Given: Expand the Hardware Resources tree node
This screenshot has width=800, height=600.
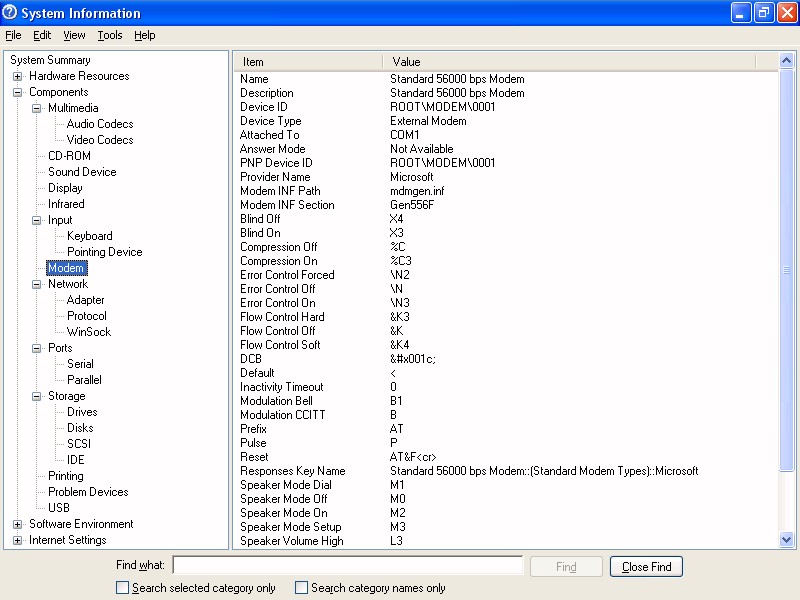Looking at the screenshot, I should pos(18,76).
